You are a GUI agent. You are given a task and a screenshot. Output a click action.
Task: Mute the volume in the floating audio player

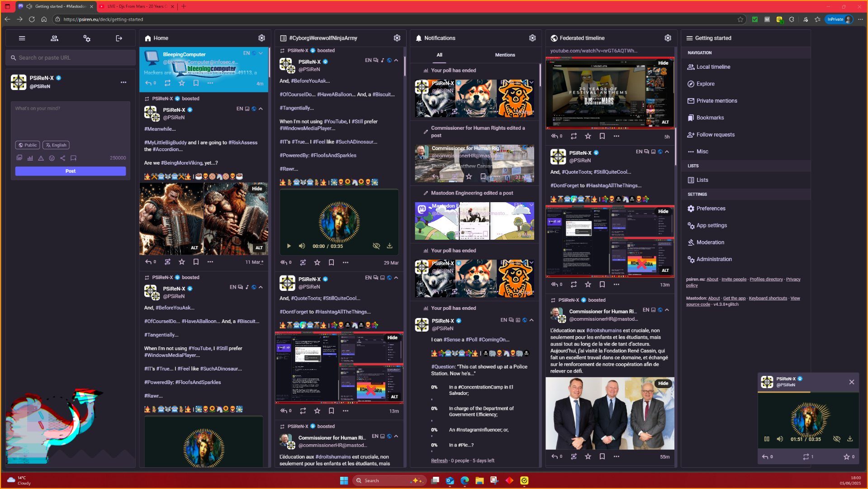(780, 439)
